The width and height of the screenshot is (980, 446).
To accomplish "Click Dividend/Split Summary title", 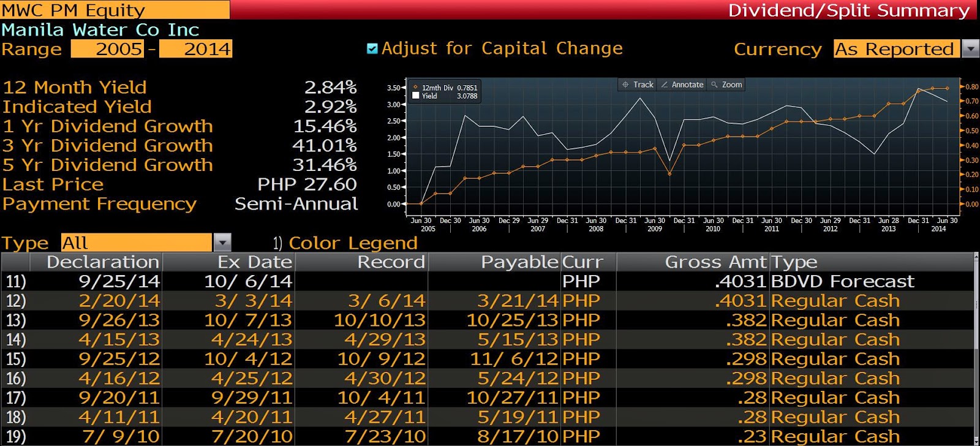I will point(849,10).
